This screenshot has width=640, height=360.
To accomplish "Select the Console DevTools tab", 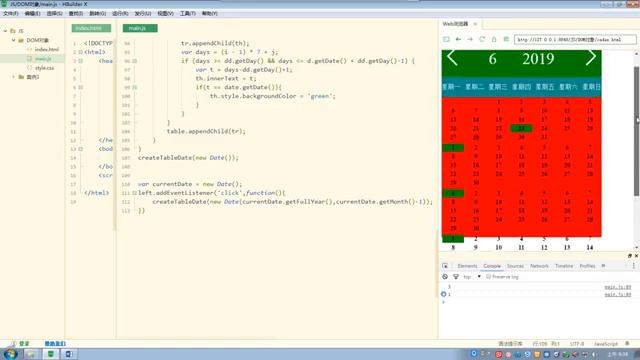I will point(492,266).
